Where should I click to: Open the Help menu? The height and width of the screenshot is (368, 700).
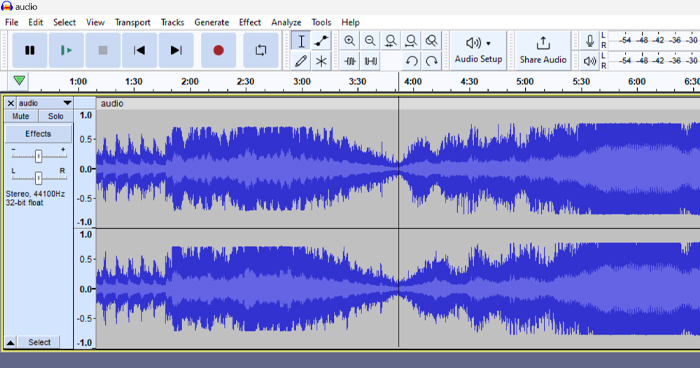350,22
